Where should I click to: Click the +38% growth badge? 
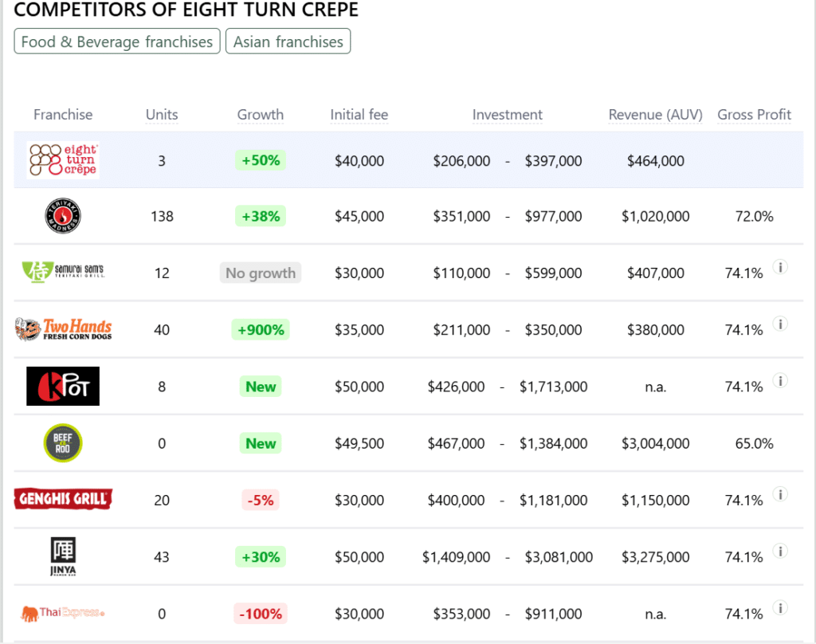point(261,216)
